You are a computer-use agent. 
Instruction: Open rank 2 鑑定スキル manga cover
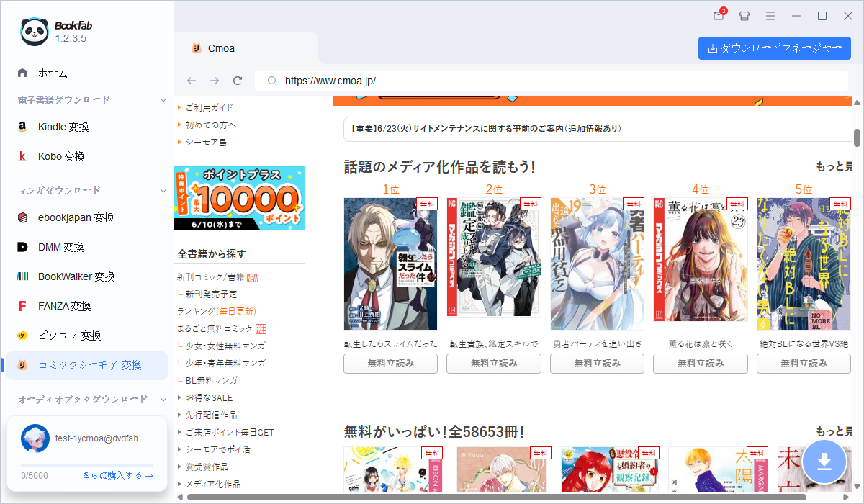pyautogui.click(x=494, y=258)
